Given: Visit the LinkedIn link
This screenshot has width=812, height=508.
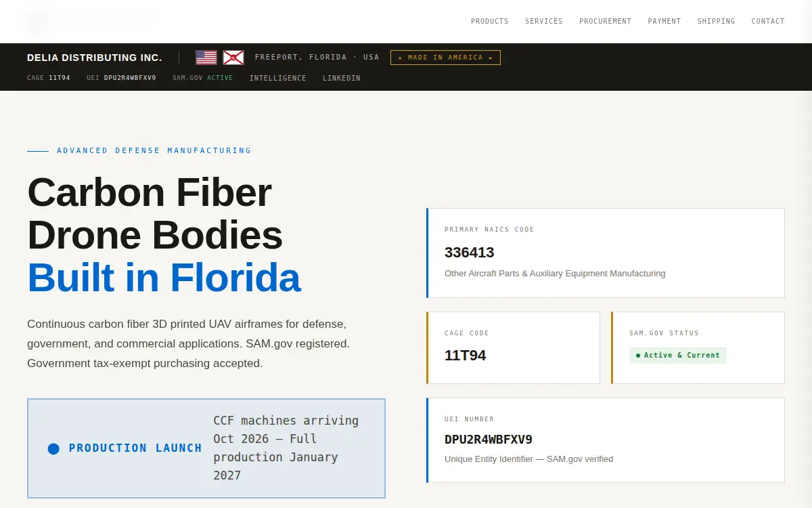Looking at the screenshot, I should click(342, 79).
